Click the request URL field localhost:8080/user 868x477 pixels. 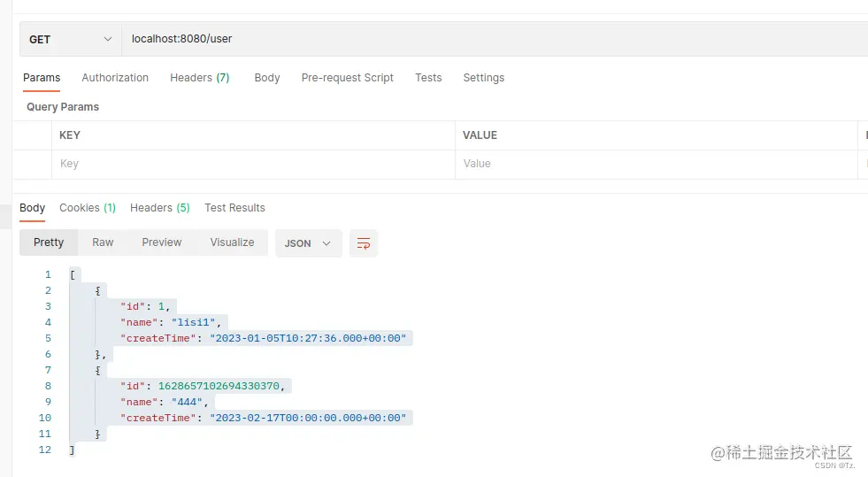pos(495,39)
